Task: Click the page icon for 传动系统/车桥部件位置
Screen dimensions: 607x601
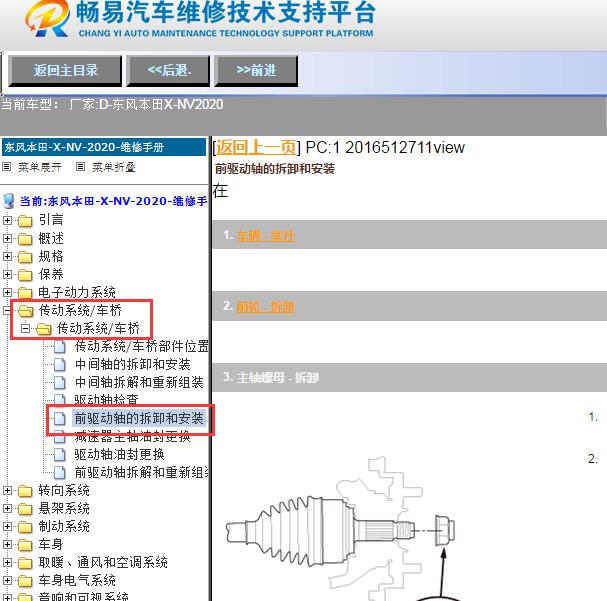Action: pyautogui.click(x=60, y=346)
